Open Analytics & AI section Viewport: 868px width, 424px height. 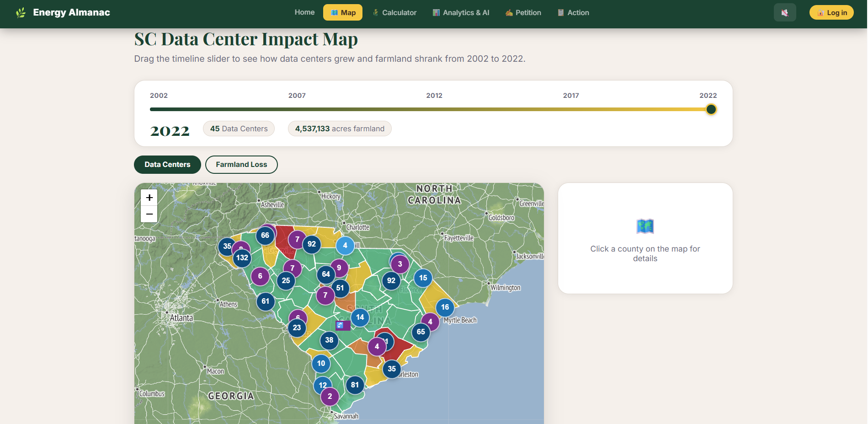click(461, 12)
